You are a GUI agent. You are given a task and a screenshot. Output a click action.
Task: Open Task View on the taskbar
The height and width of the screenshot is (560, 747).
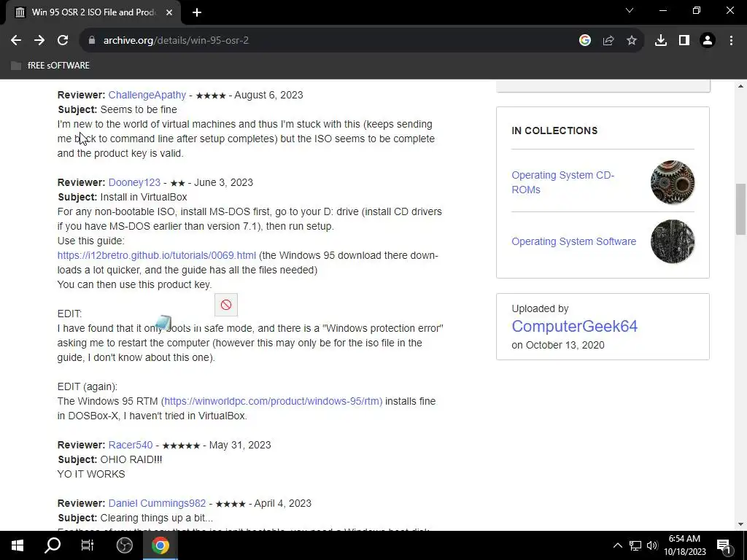[x=88, y=545]
